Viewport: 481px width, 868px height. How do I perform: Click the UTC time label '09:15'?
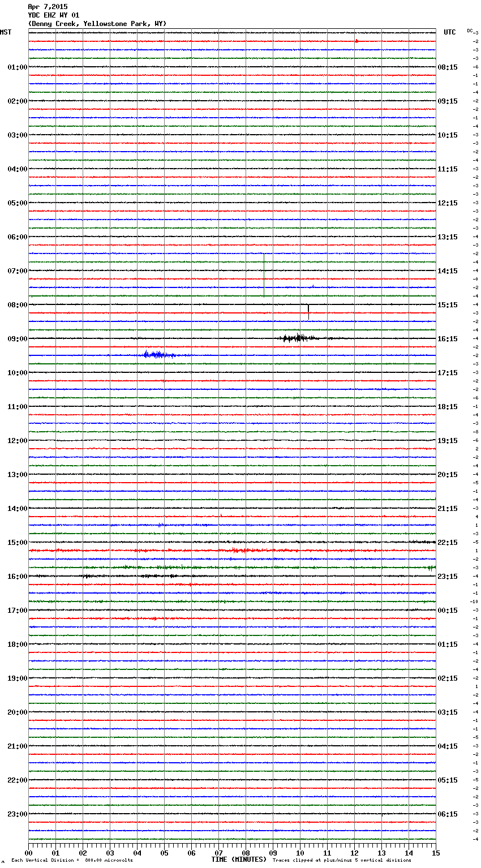click(448, 101)
